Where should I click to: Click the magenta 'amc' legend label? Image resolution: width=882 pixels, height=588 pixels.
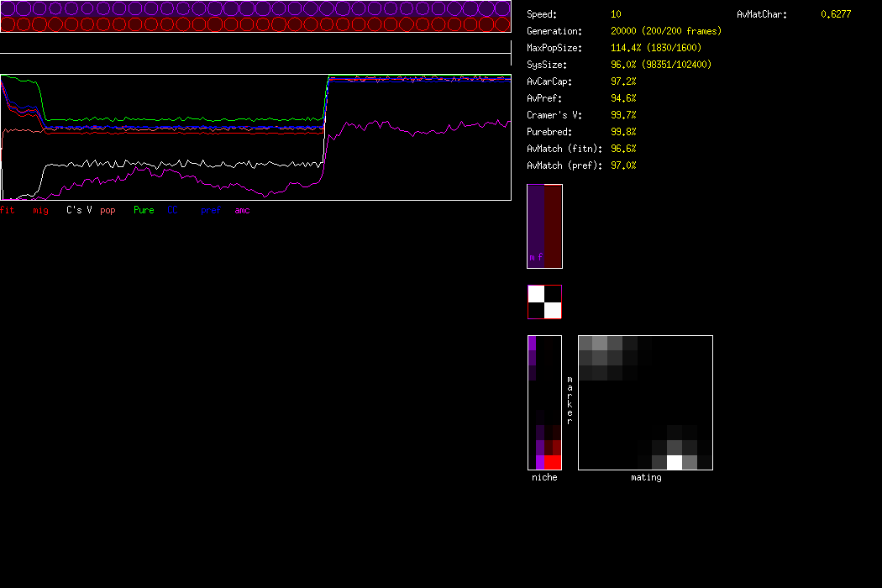tap(242, 210)
